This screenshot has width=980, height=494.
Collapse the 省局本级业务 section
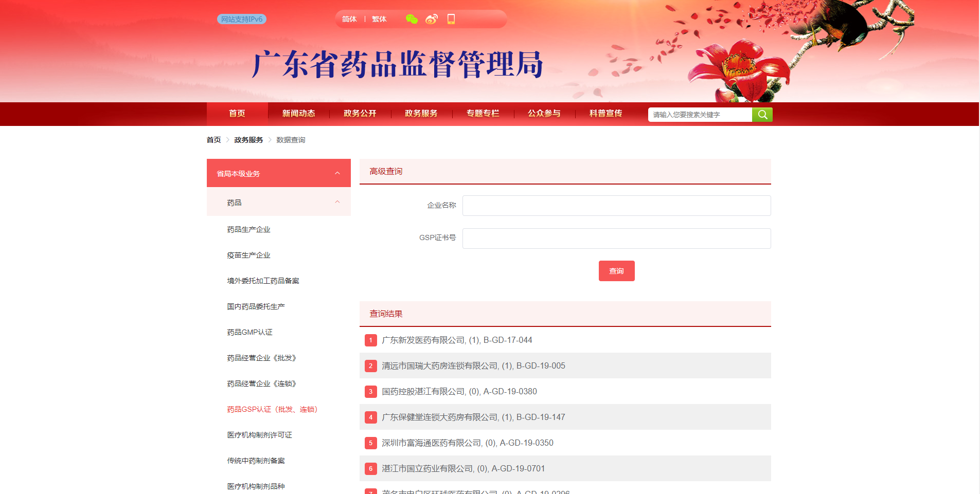point(337,173)
